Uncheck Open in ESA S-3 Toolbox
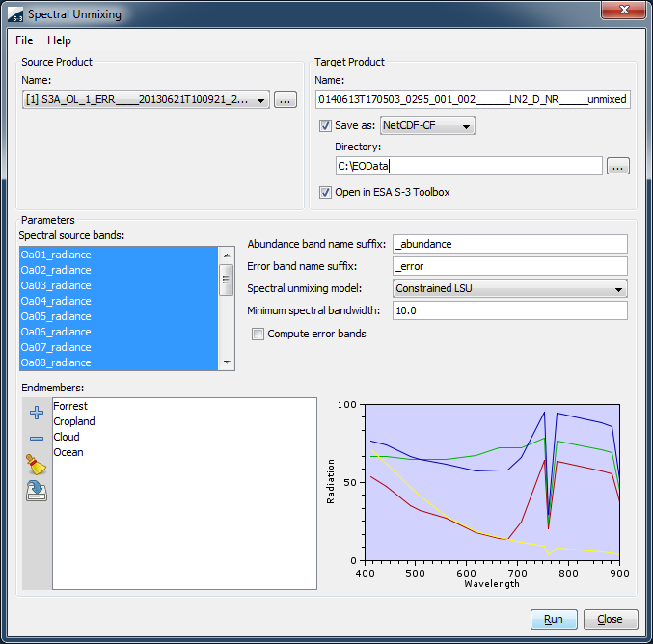Viewport: 653px width, 644px height. [x=325, y=192]
